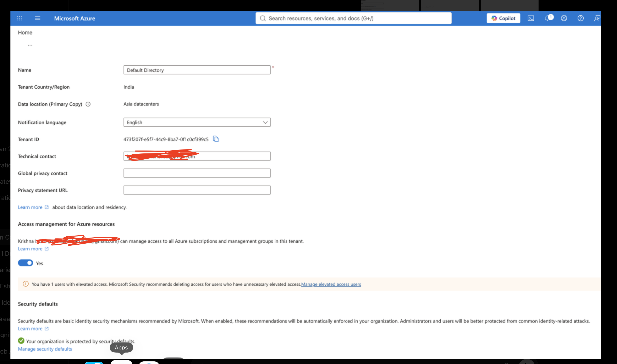Click the Microsoft Azure logo text
This screenshot has width=617, height=364.
point(75,18)
